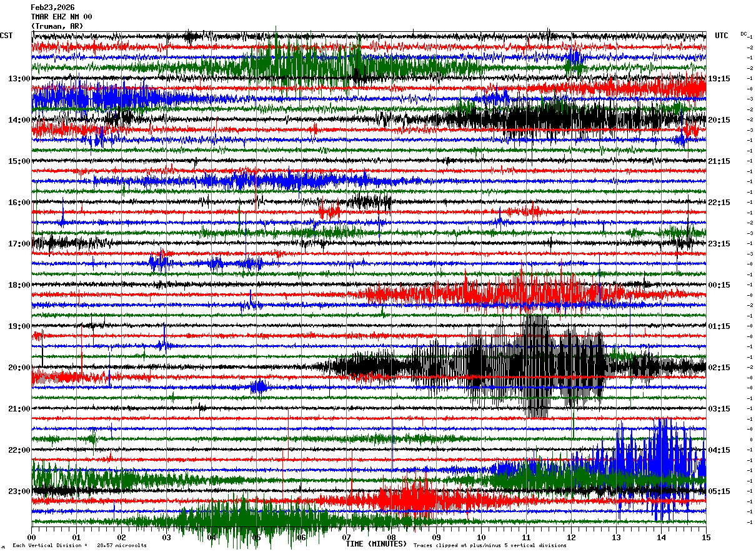Screen dimensions: 756x554
Task: Click minute tick label 13 on time axis
Action: (616, 537)
